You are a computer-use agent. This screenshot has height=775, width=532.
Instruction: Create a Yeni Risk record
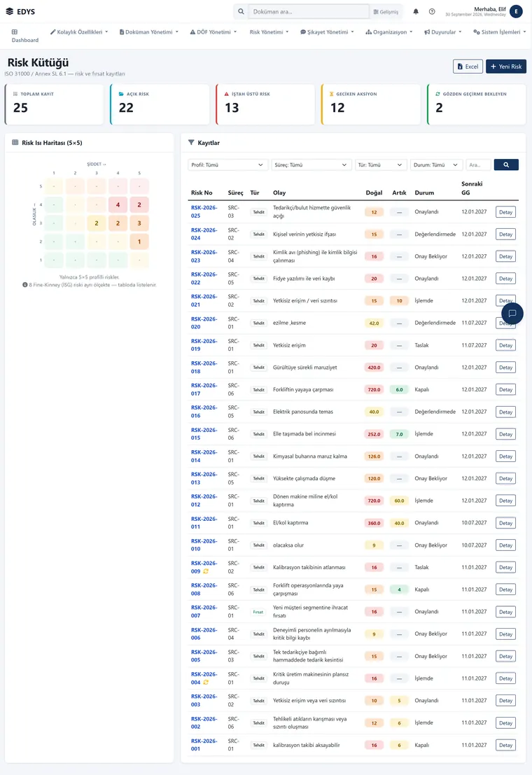(506, 67)
